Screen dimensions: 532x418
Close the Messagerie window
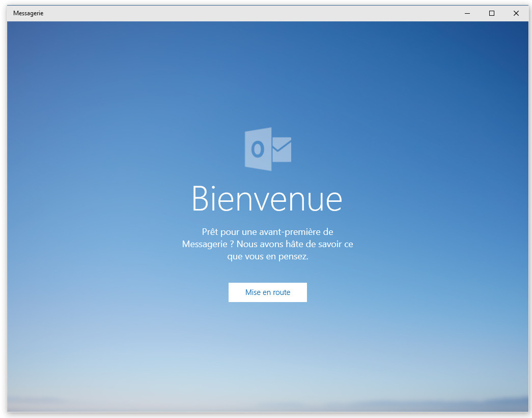[516, 14]
